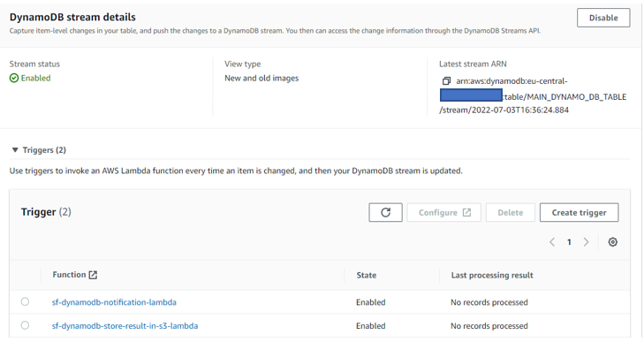Viewport: 644px width, 342px height.
Task: Click the Create trigger button
Action: click(x=580, y=212)
